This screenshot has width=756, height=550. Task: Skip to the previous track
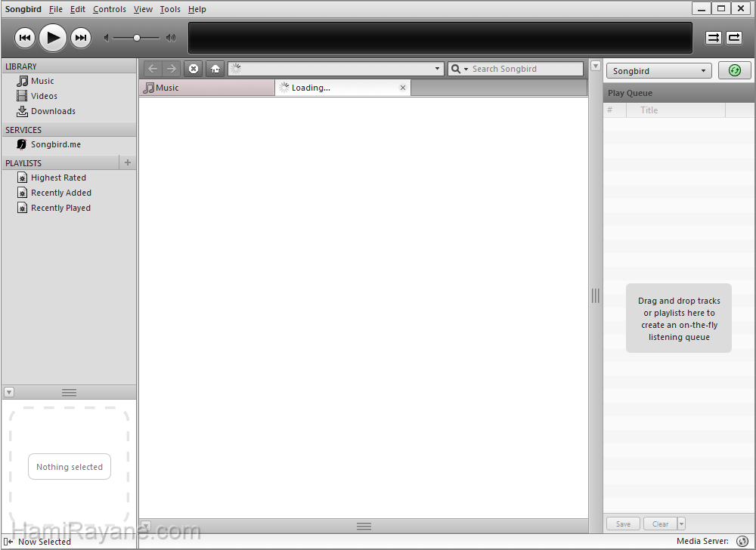tap(25, 38)
